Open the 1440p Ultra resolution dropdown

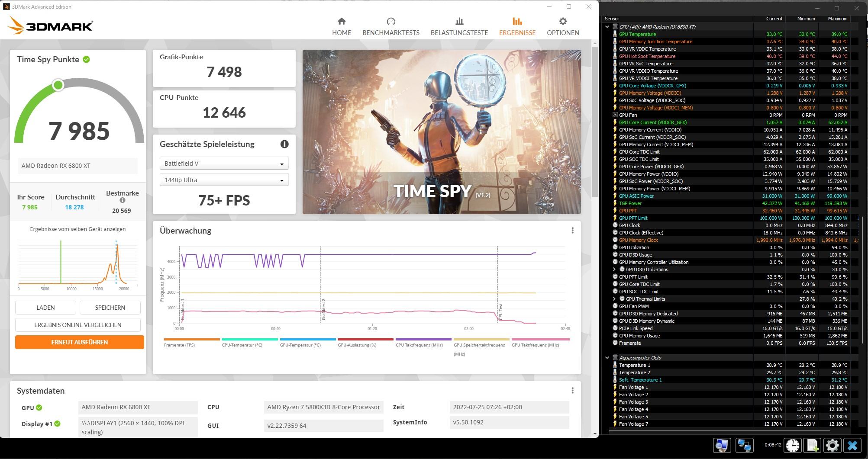click(x=224, y=180)
